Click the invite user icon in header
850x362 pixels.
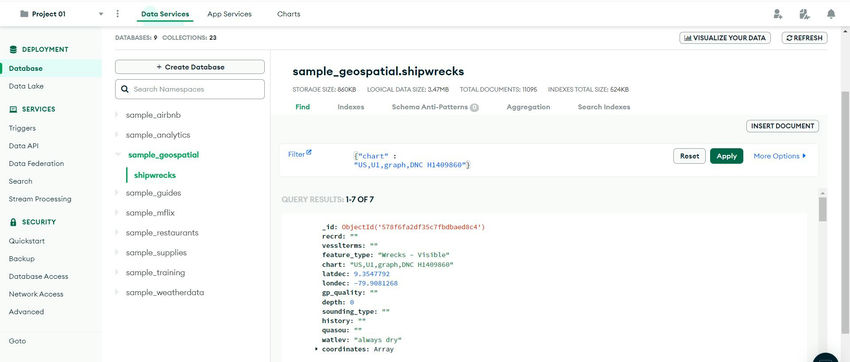point(778,14)
